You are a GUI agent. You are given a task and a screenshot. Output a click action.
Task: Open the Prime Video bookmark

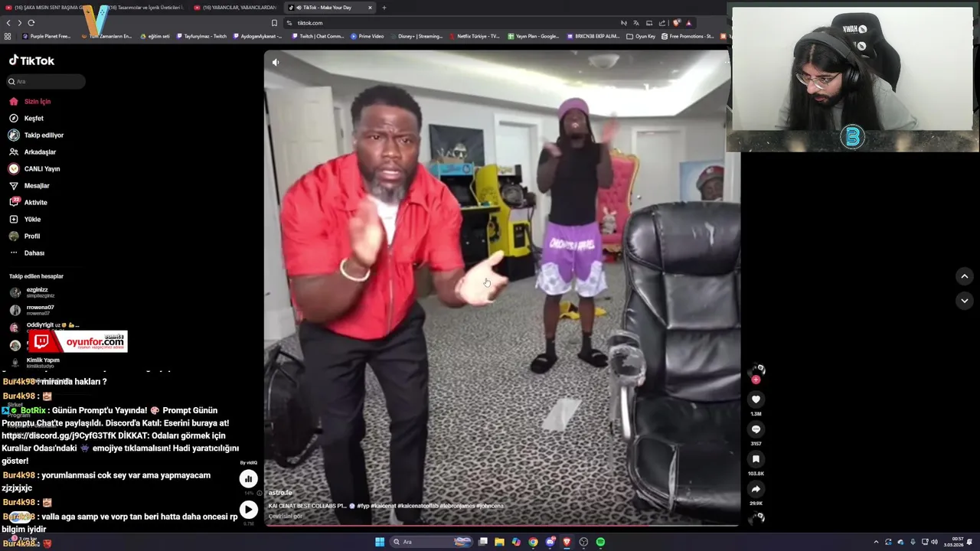367,36
